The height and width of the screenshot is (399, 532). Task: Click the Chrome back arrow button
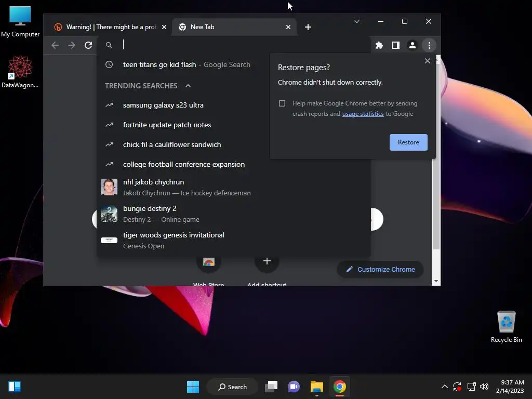coord(55,45)
